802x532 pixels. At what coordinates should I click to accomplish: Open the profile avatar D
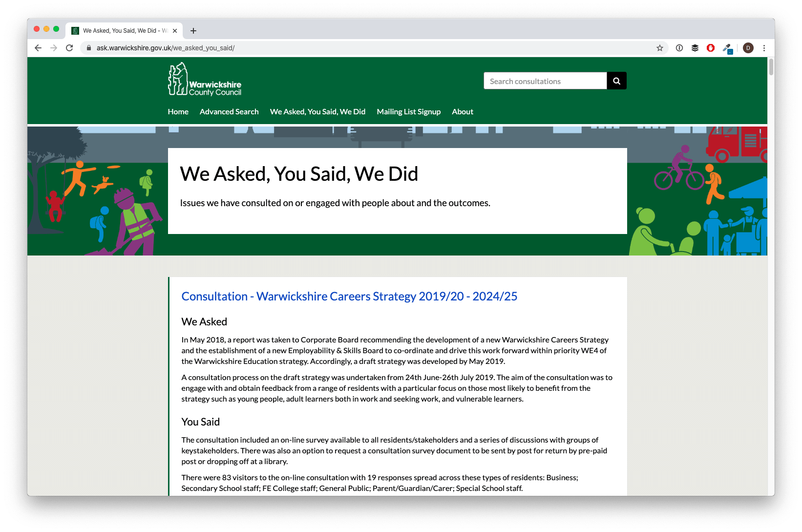coord(748,48)
